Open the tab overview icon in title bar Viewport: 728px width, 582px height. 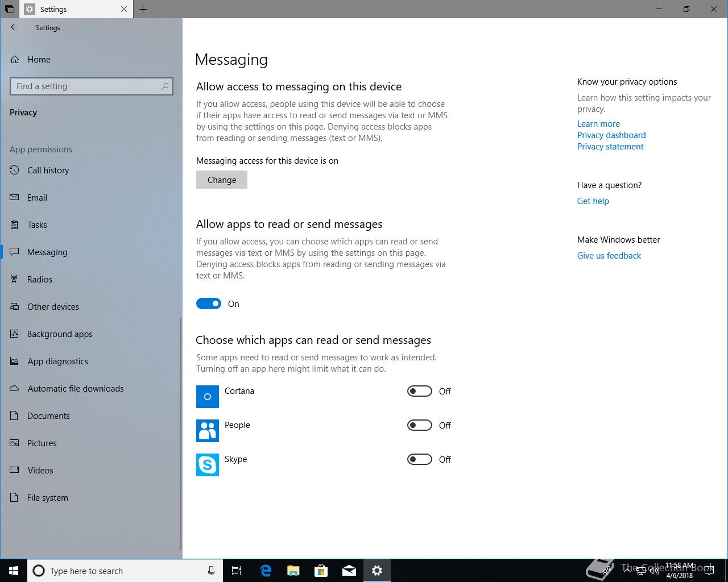pyautogui.click(x=10, y=9)
